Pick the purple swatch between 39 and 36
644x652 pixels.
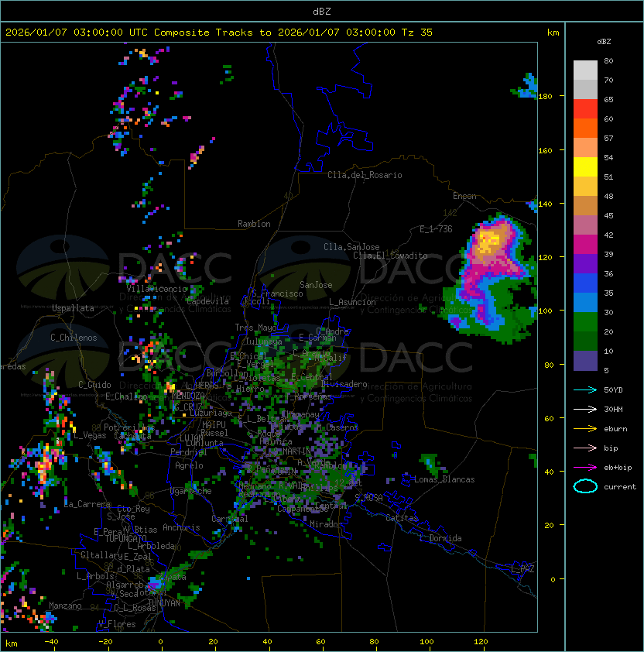[x=585, y=264]
